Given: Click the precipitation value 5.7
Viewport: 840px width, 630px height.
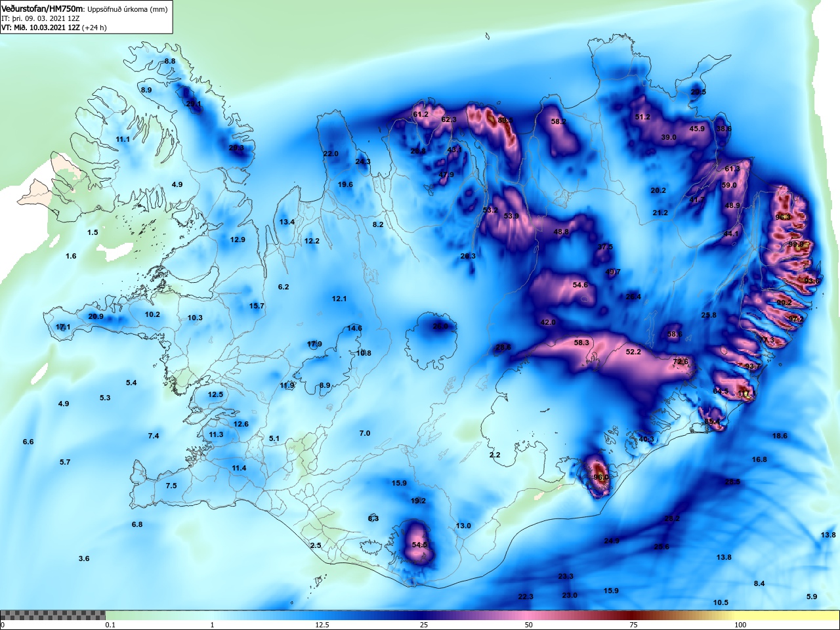Looking at the screenshot, I should tap(65, 462).
